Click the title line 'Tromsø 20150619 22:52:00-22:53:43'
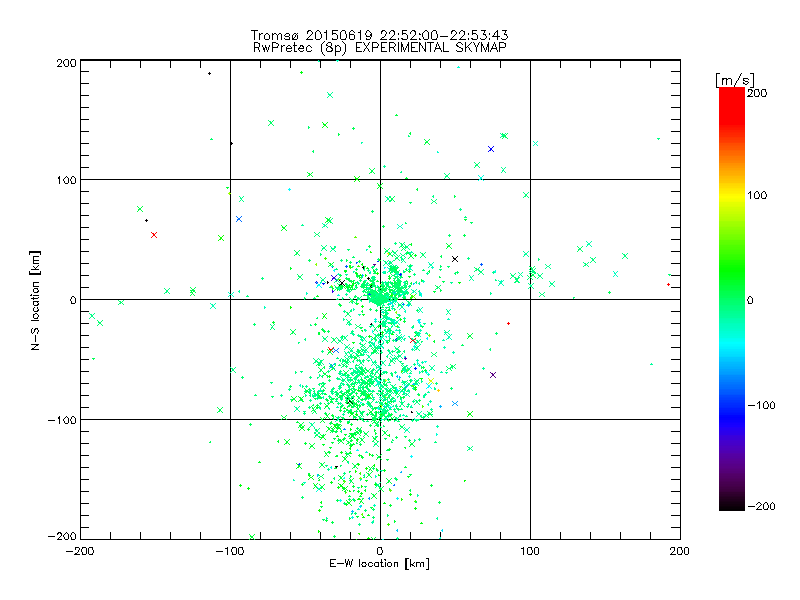 (x=379, y=35)
